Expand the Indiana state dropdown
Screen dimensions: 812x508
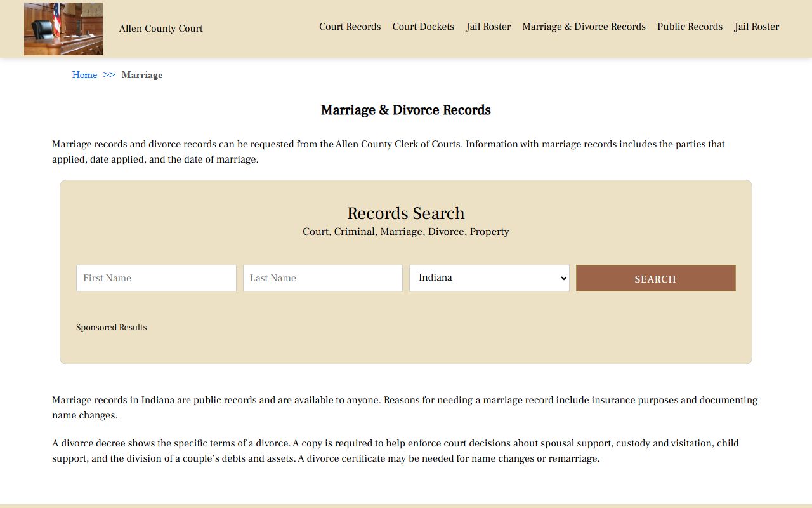[x=489, y=278]
